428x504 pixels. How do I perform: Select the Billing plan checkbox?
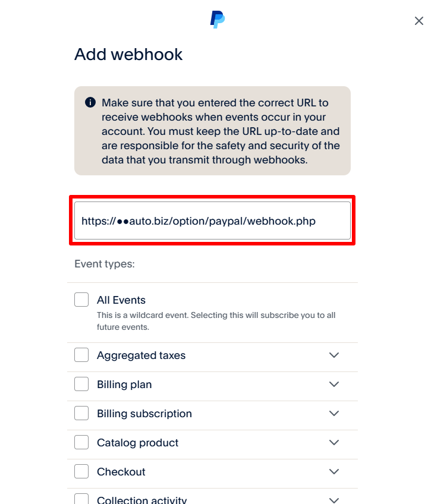pyautogui.click(x=81, y=385)
